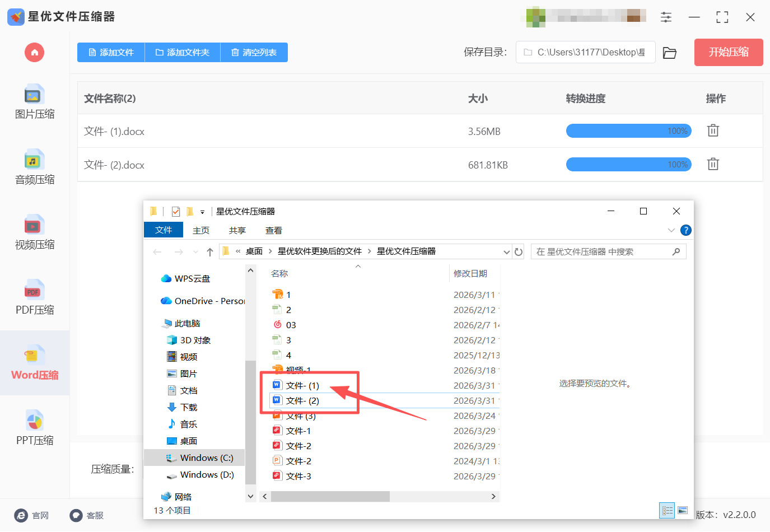Open the 官网 link at bottom left

coord(32,515)
